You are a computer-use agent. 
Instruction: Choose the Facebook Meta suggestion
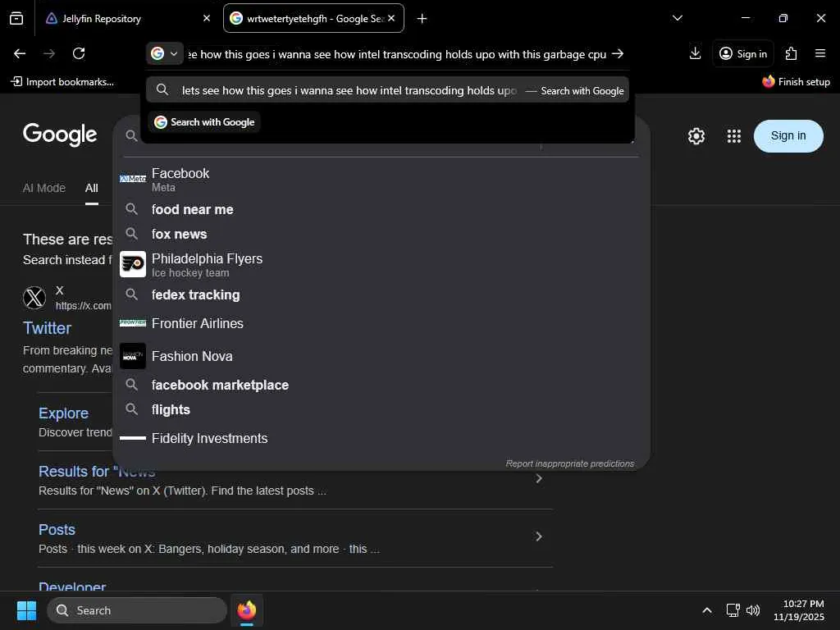tap(381, 180)
